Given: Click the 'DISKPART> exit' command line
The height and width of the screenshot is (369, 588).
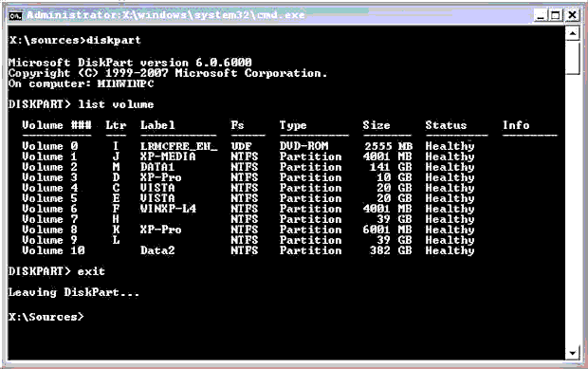Looking at the screenshot, I should 57,271.
